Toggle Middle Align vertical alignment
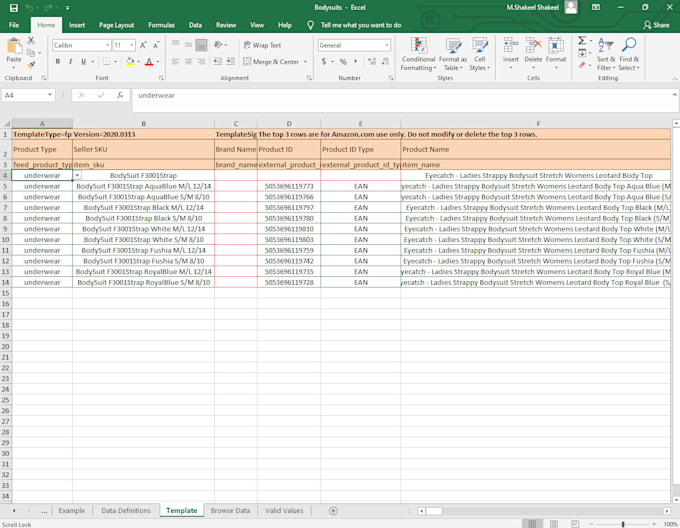This screenshot has width=680, height=528. point(188,45)
